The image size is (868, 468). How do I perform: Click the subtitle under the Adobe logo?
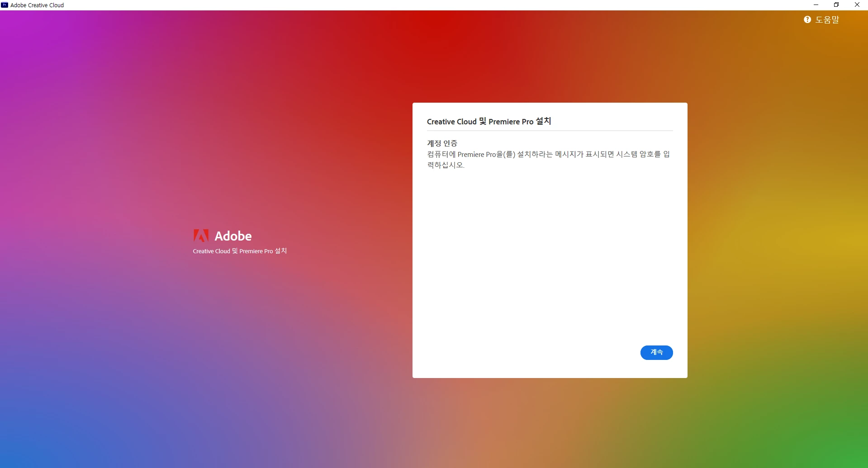(x=240, y=251)
